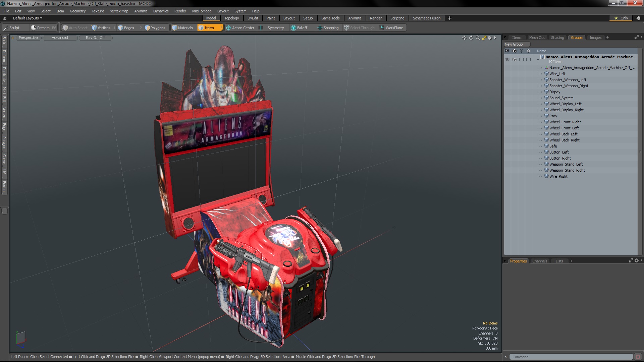
Task: Switch to the Game Tools layout tab
Action: click(330, 18)
